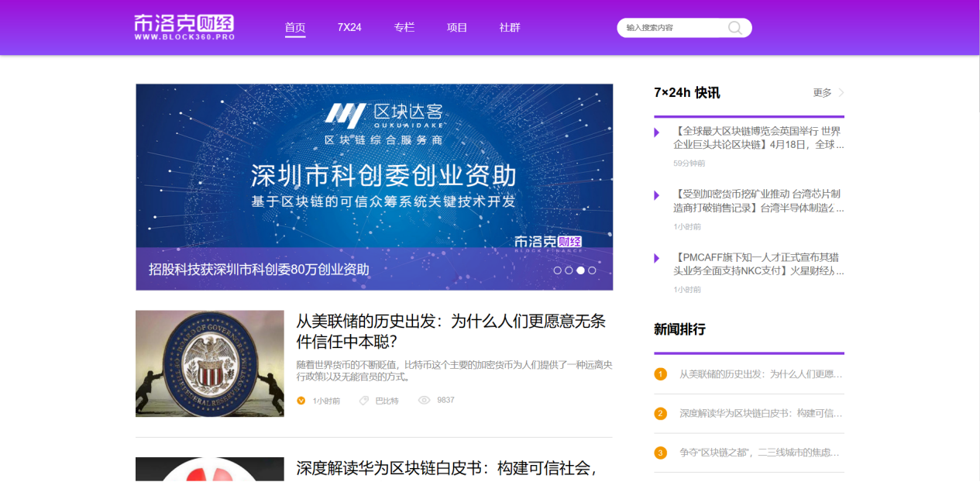
Task: Select the second carousel dot
Action: click(569, 270)
